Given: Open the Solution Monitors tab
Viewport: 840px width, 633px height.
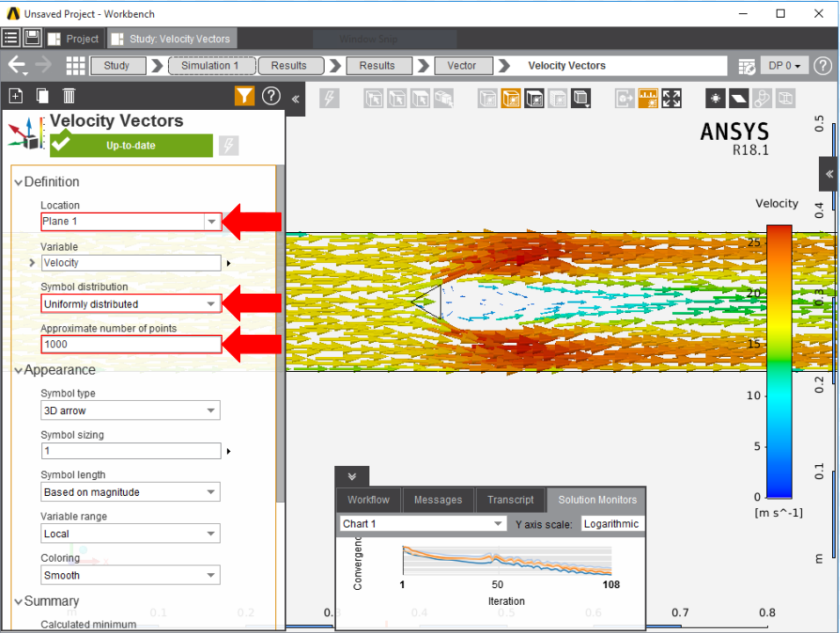Looking at the screenshot, I should [596, 499].
